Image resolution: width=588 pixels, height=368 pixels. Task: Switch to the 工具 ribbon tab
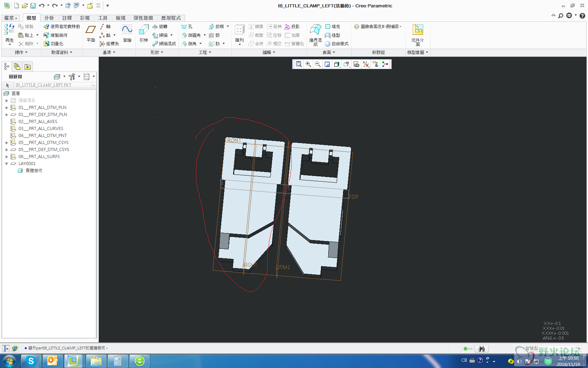click(x=103, y=18)
